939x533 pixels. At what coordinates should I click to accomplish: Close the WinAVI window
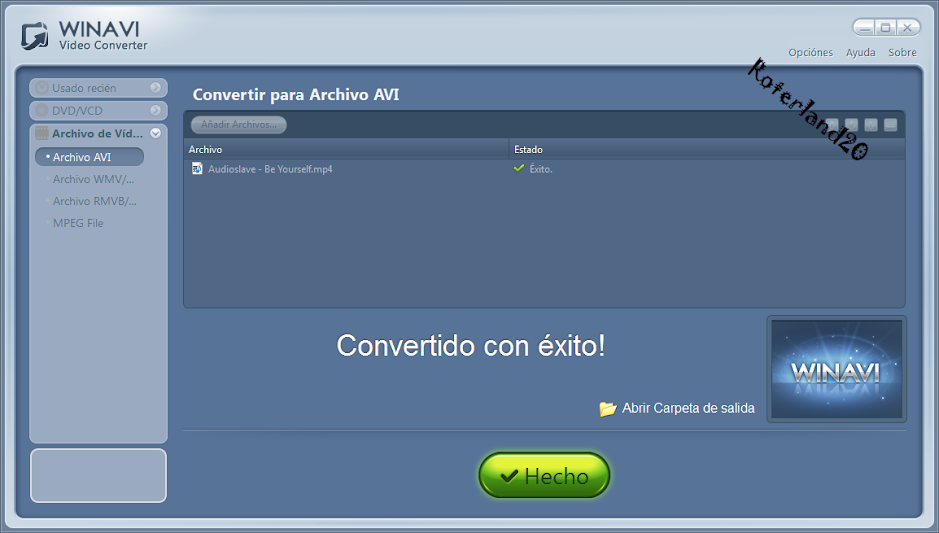[x=908, y=28]
